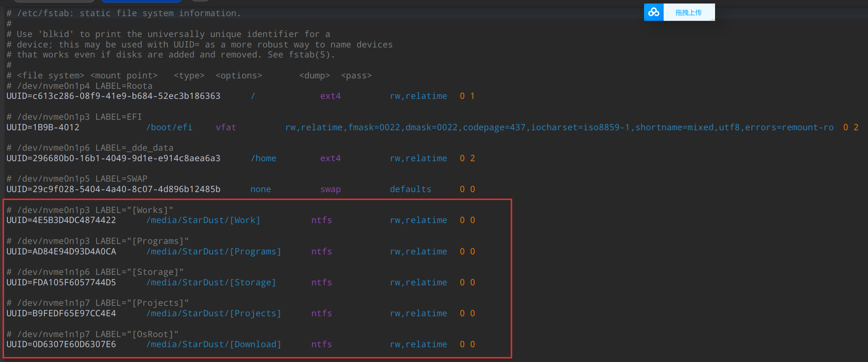The width and height of the screenshot is (868, 362).
Task: Click the UUID=1B9B-4012 entry
Action: tap(43, 127)
